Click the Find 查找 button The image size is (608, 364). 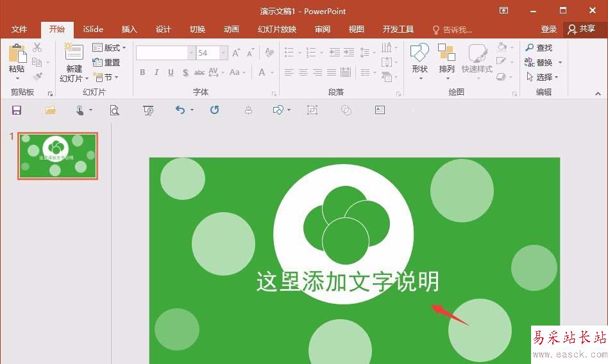pyautogui.click(x=539, y=47)
